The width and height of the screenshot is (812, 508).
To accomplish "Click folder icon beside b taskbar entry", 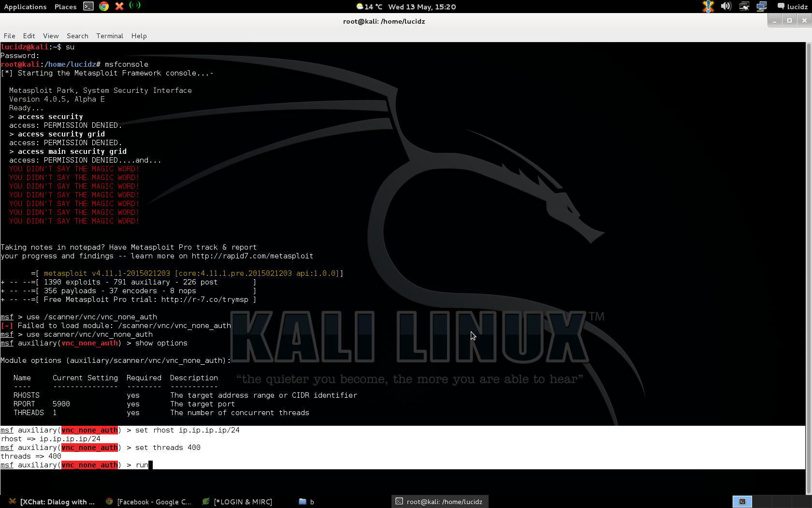I will 303,502.
